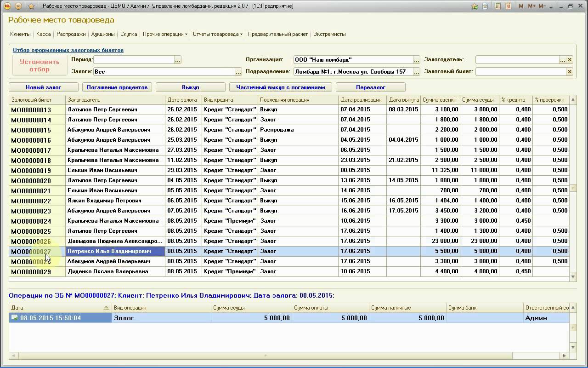Sort by Залоговый билет column header
Image resolution: width=588 pixels, height=368 pixels.
pyautogui.click(x=37, y=100)
